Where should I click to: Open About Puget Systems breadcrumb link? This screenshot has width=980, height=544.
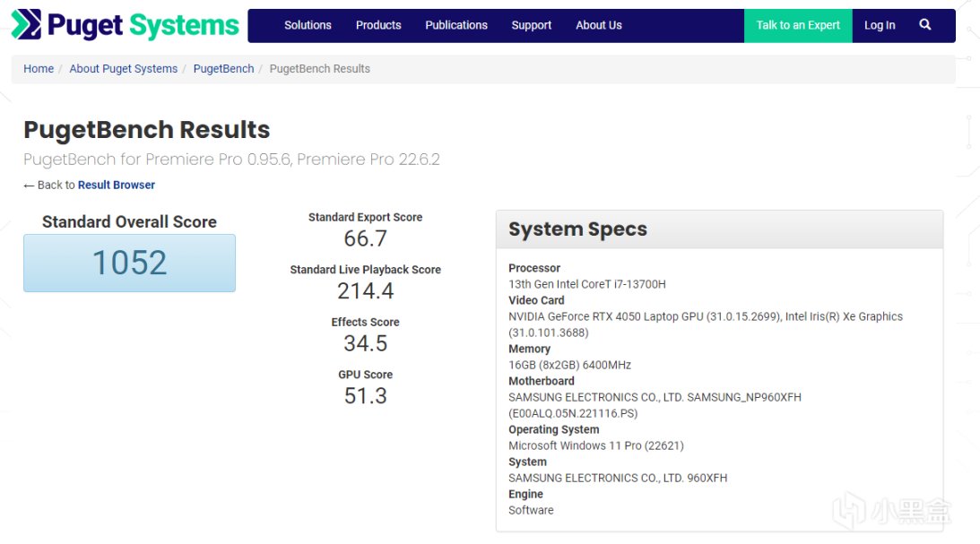click(123, 69)
